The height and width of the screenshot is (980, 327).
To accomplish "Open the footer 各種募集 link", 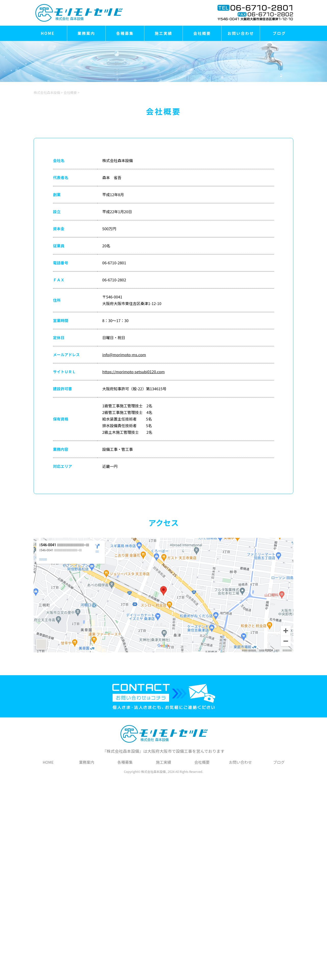I will click(125, 762).
